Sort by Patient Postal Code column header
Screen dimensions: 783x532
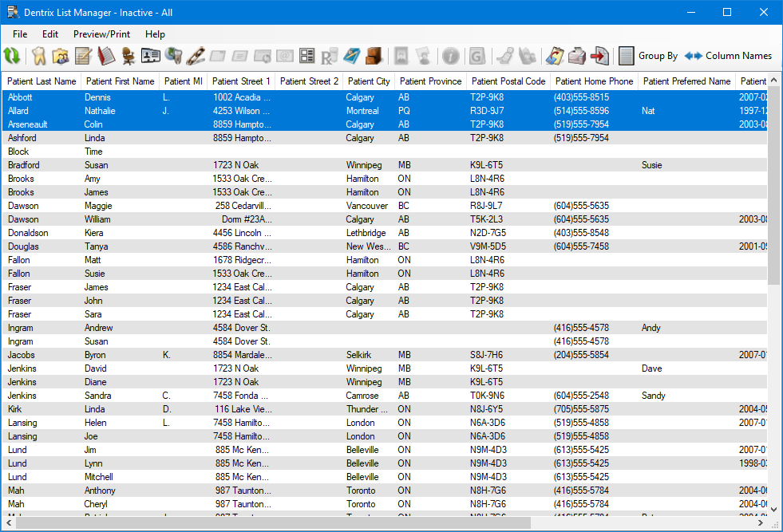coord(508,81)
